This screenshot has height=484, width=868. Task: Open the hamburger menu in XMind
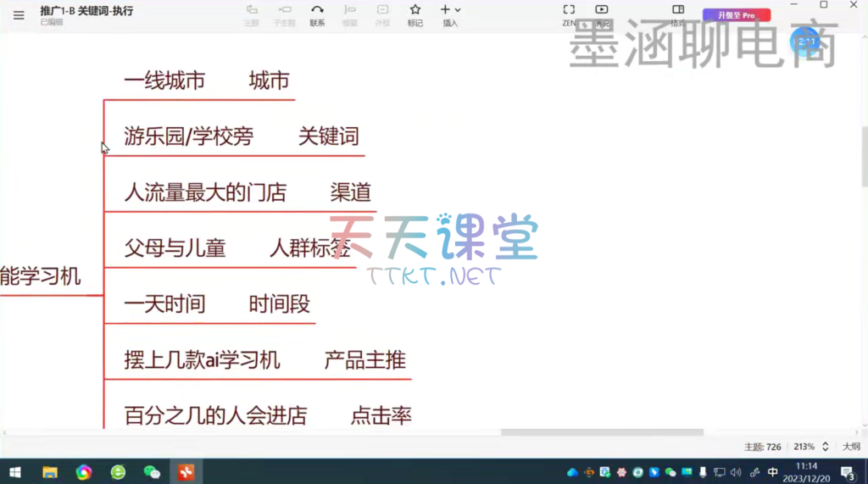coord(19,14)
